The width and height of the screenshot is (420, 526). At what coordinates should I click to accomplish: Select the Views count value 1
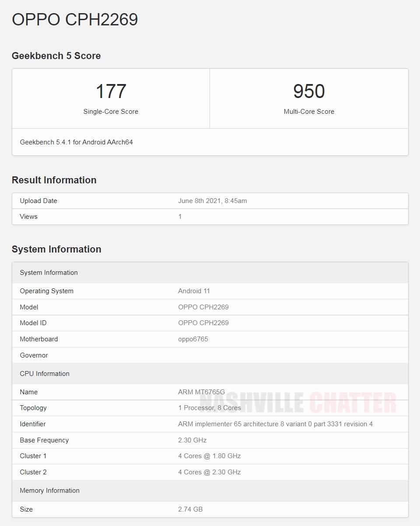[180, 217]
